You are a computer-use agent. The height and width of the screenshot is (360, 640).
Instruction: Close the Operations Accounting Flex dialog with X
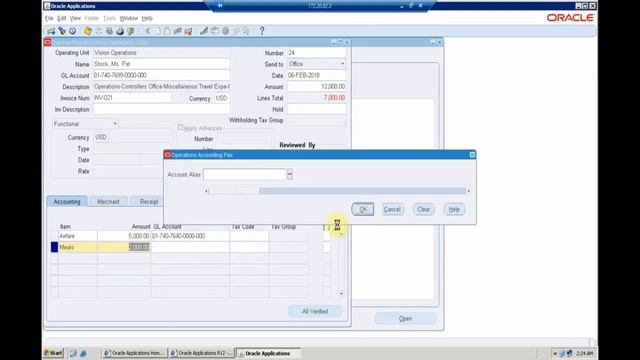pos(472,155)
